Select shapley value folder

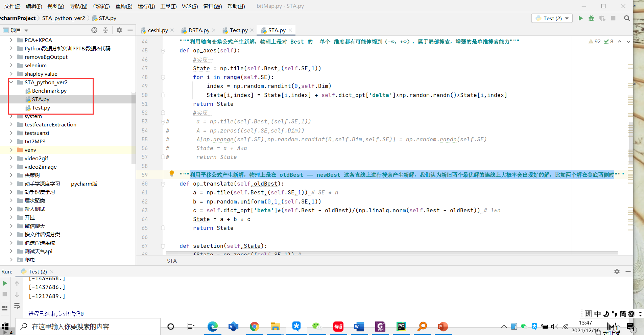41,74
